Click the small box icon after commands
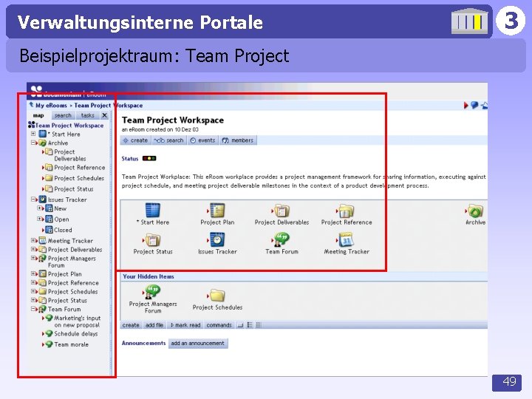Screen dimensions: 532x399 pyautogui.click(x=240, y=325)
